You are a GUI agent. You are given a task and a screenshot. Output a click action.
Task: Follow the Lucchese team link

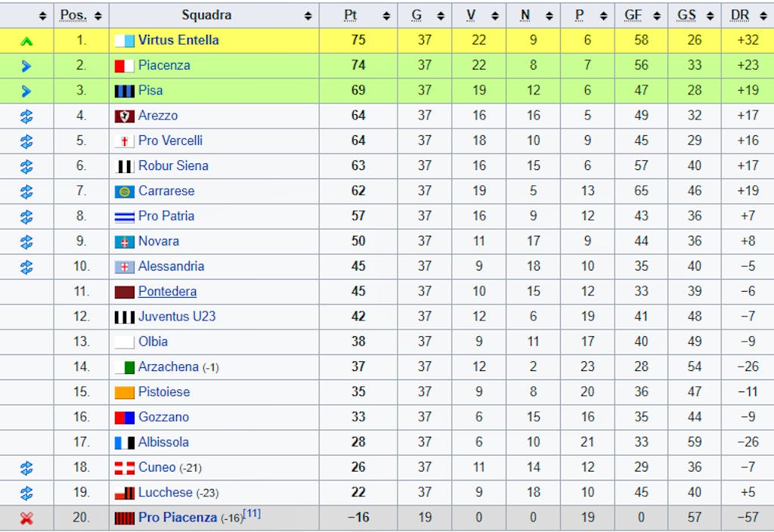[x=166, y=493]
